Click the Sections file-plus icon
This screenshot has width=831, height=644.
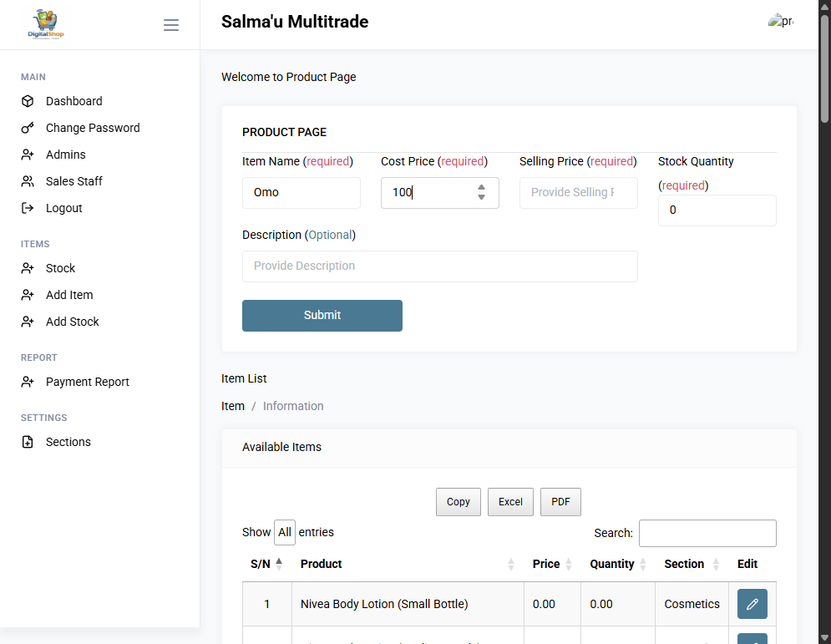[x=28, y=442]
